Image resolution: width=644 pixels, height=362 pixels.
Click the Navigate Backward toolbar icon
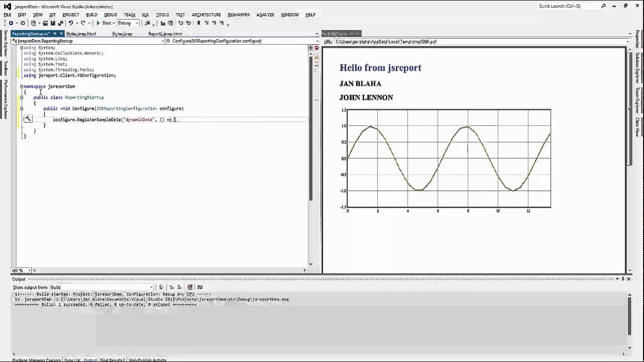point(11,23)
